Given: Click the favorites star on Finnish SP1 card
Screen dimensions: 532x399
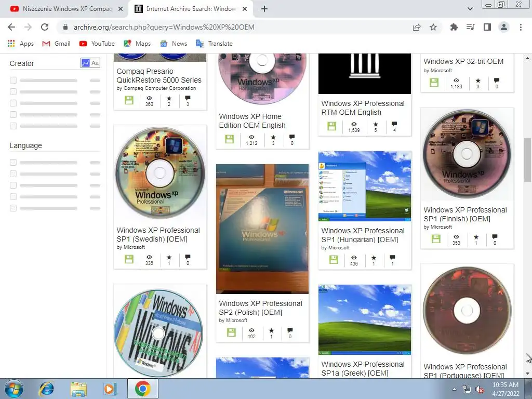Looking at the screenshot, I should (x=476, y=237).
